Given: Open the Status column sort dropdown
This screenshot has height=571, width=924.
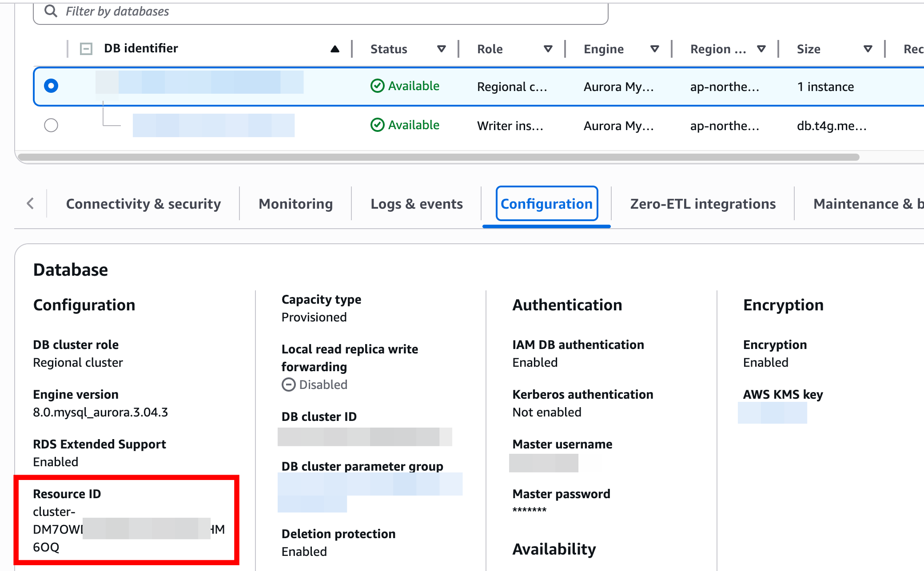Looking at the screenshot, I should (x=441, y=49).
